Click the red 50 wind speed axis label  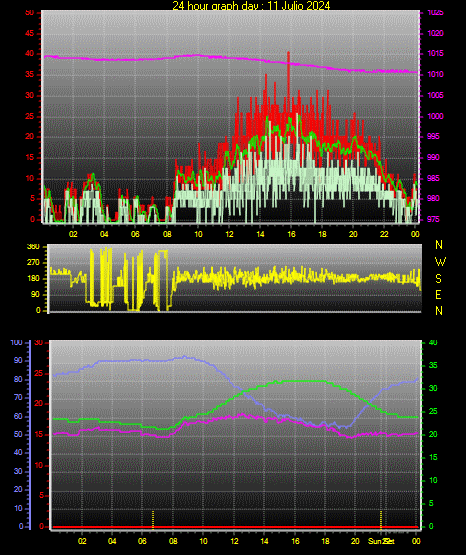click(x=30, y=12)
